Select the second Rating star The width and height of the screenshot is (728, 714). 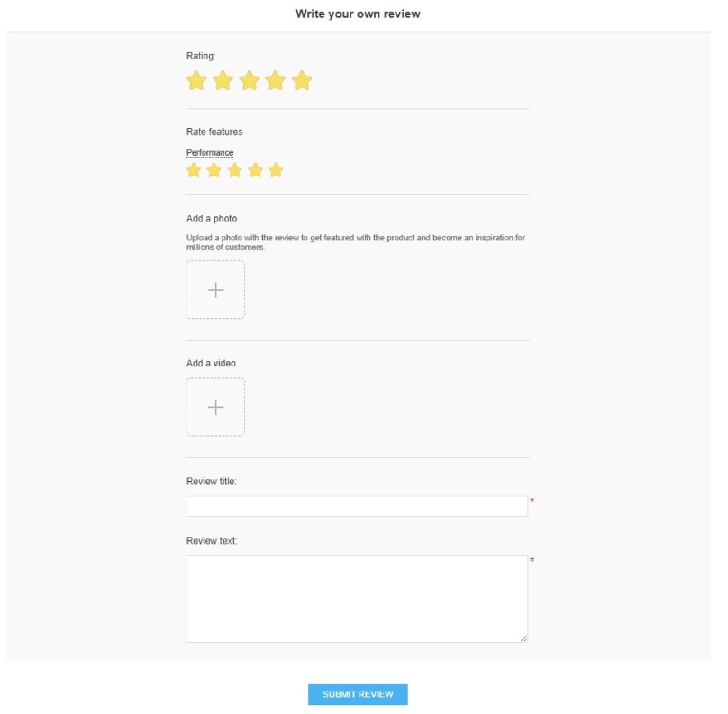coord(222,81)
